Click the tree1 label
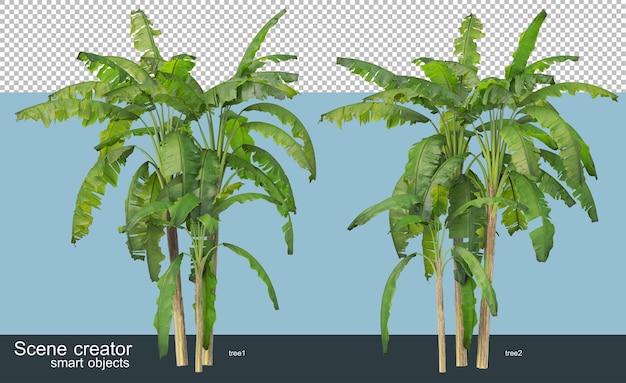626x383 pixels. pos(237,353)
